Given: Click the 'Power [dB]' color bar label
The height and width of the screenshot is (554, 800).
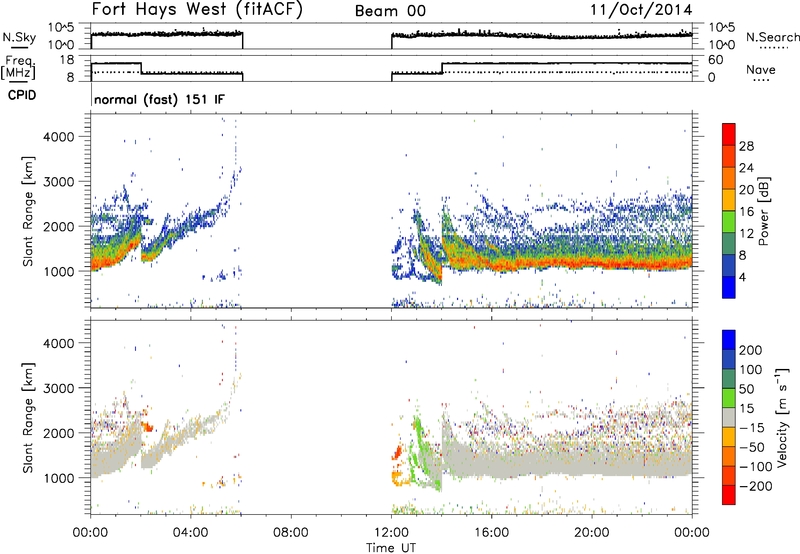Looking at the screenshot, I should coord(764,211).
